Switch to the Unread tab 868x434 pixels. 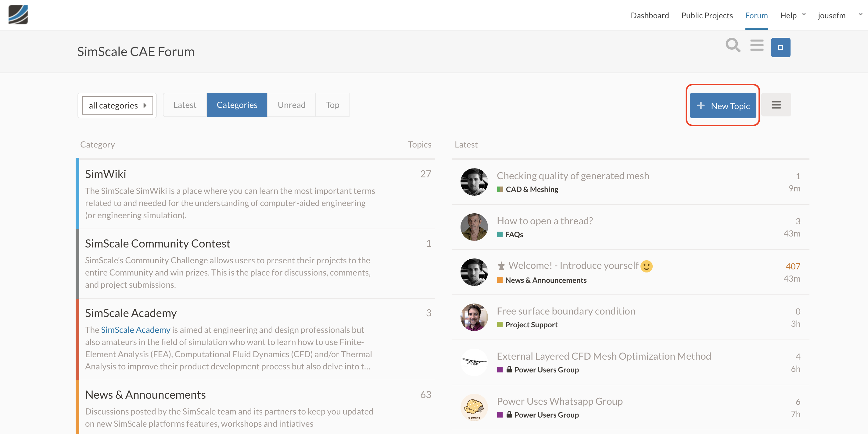291,105
